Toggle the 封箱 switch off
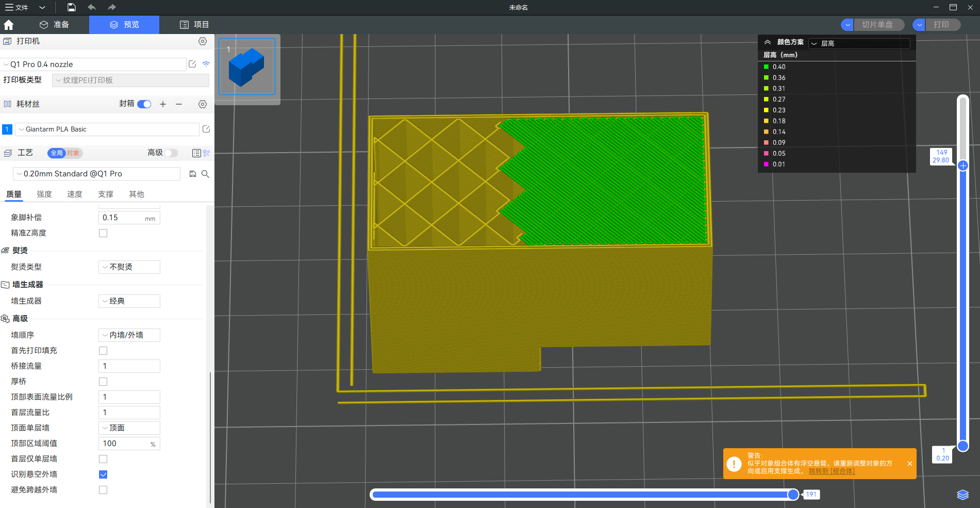 [x=144, y=104]
